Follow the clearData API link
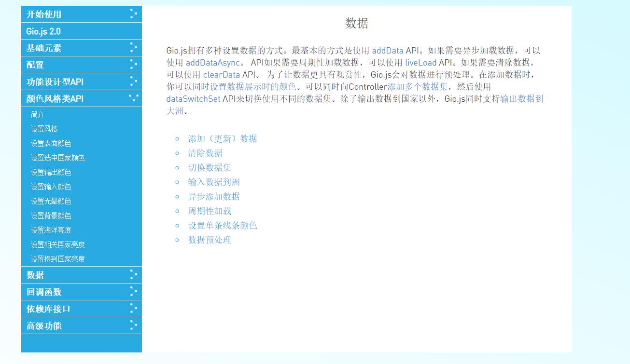 [222, 74]
